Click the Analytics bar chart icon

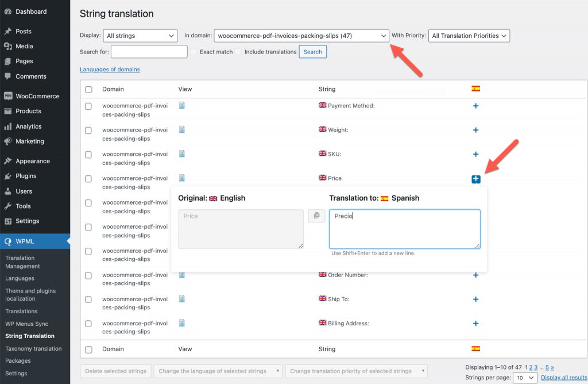pos(8,126)
